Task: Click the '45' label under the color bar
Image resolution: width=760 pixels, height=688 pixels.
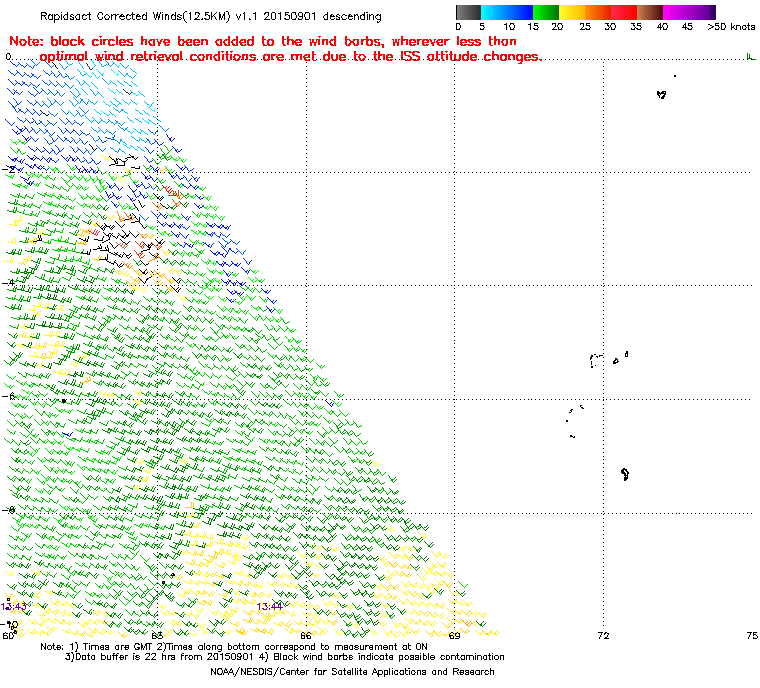Action: 687,27
